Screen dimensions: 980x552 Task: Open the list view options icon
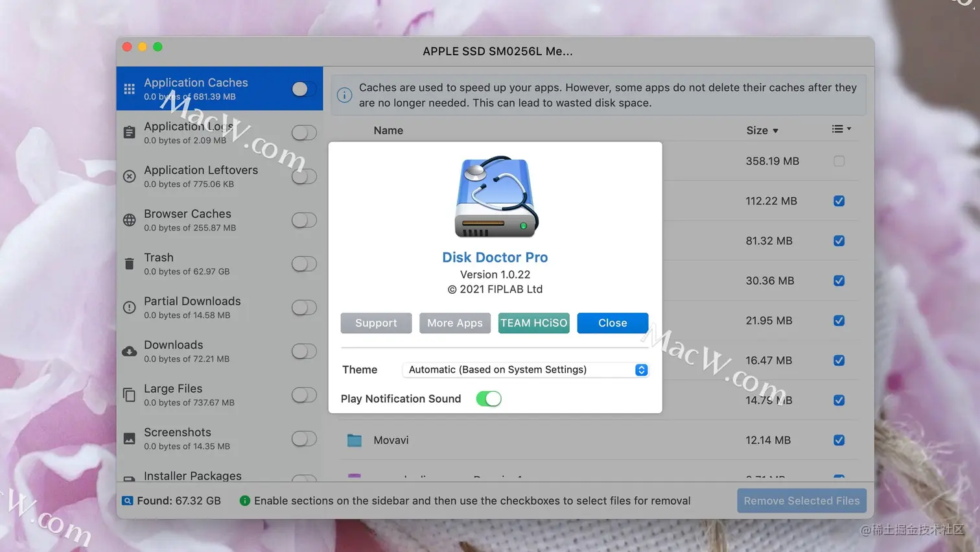(841, 129)
